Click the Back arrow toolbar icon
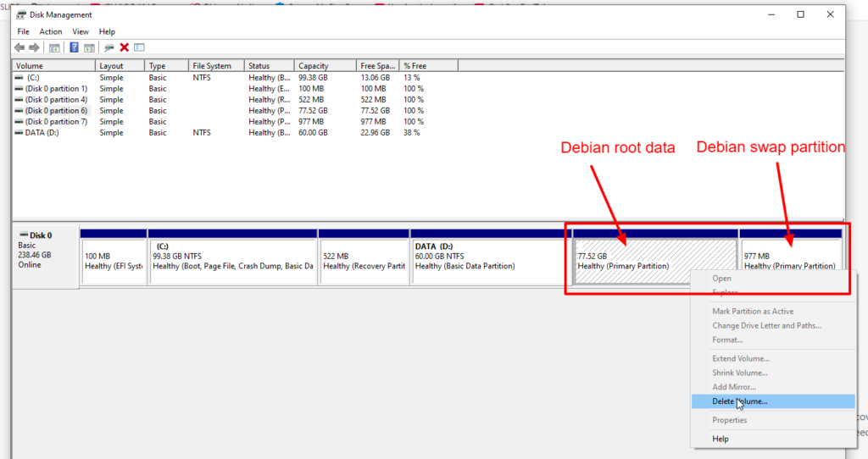868x459 pixels. [x=19, y=47]
